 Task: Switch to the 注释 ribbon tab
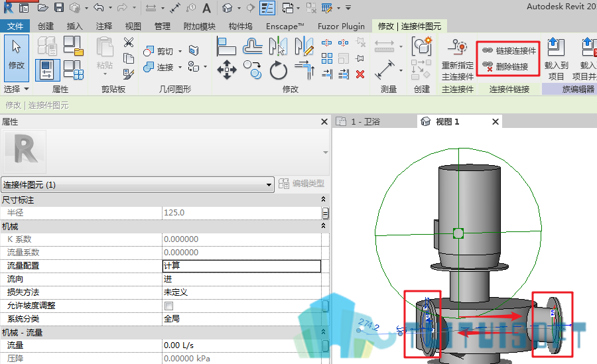(104, 27)
